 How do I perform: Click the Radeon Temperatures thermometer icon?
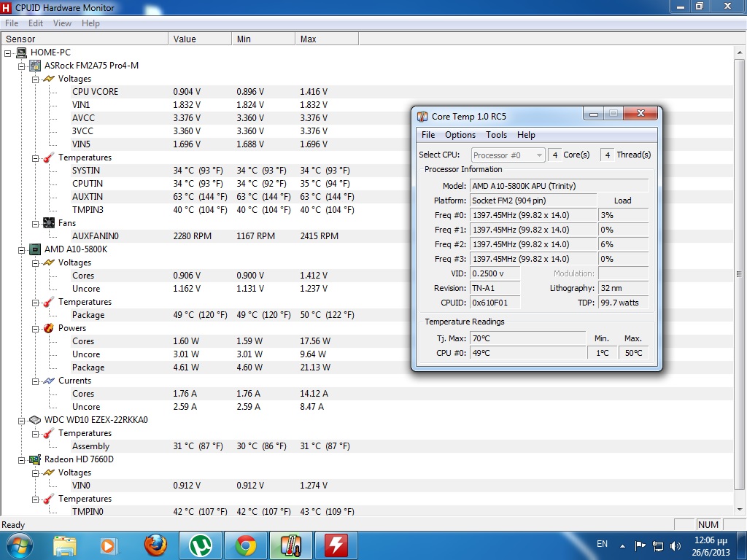coord(49,499)
